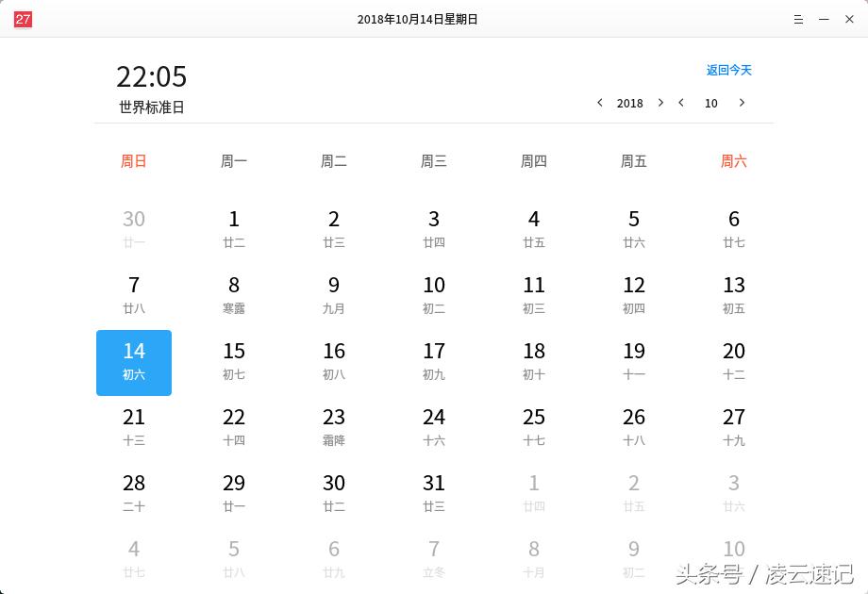Image resolution: width=868 pixels, height=594 pixels.
Task: Go to the next month with the right arrow
Action: (x=742, y=103)
